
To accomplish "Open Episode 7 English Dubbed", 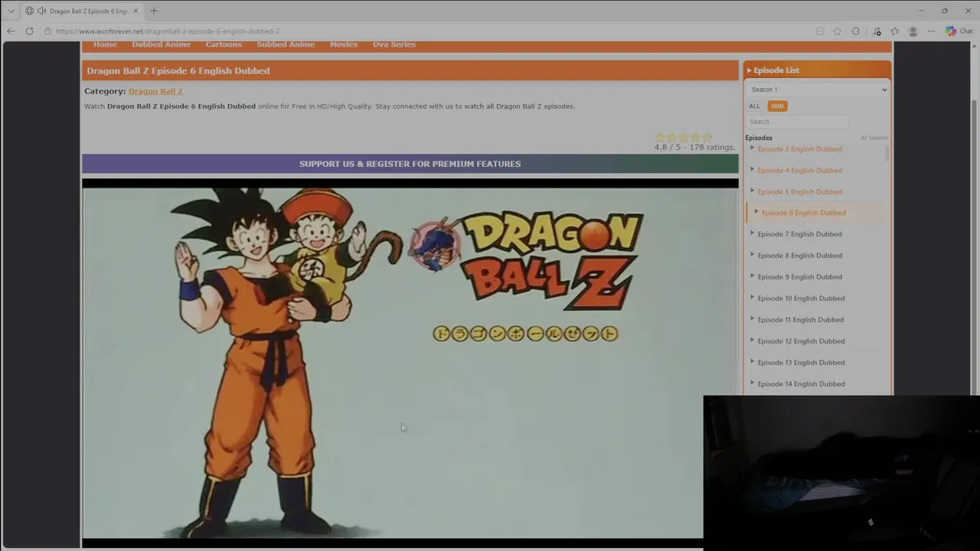I will click(x=799, y=234).
